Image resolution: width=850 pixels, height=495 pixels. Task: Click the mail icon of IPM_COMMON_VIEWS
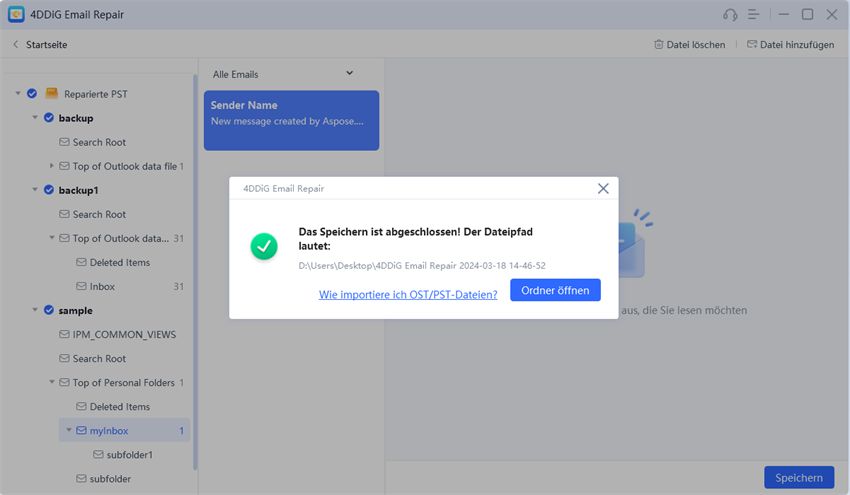(64, 335)
